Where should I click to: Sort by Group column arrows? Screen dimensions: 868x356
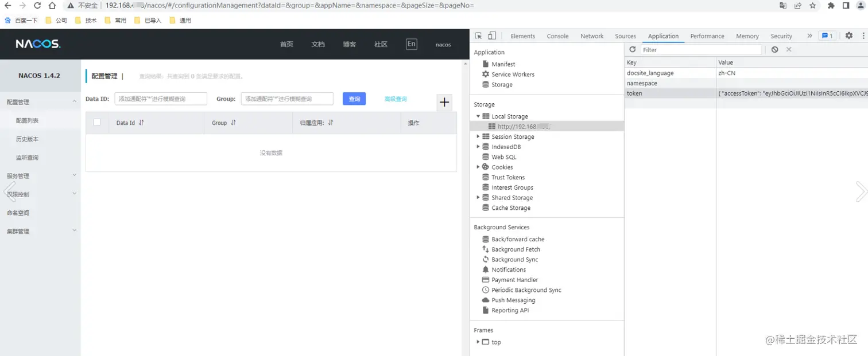[x=233, y=123]
